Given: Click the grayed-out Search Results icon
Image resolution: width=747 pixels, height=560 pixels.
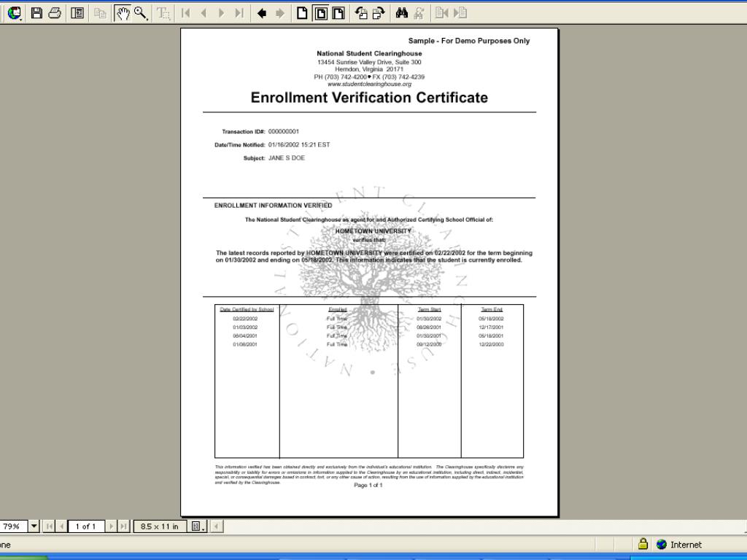Looking at the screenshot, I should click(419, 13).
